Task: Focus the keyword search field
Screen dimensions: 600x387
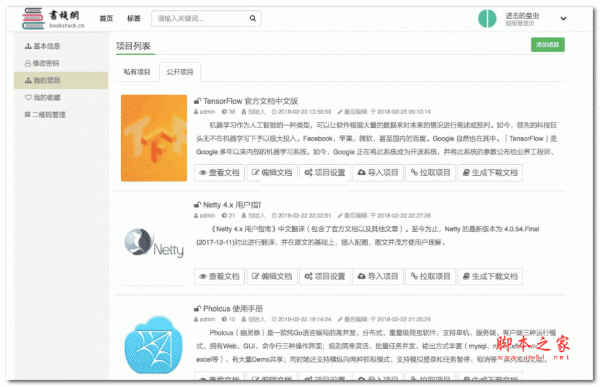Action: click(206, 18)
